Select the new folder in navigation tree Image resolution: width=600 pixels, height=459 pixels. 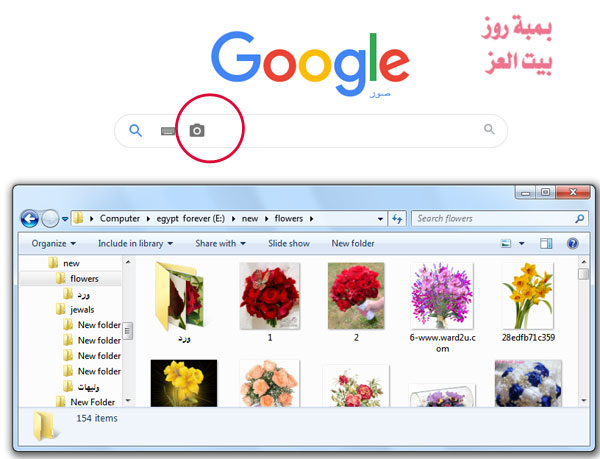[71, 263]
